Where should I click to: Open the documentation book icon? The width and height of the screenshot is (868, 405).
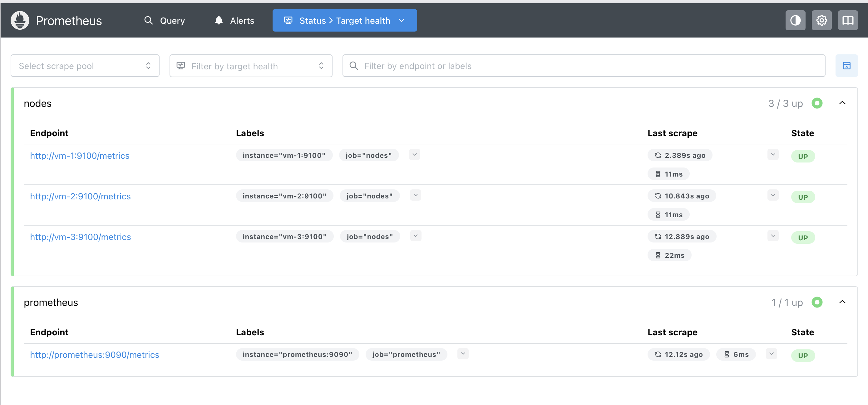(x=848, y=21)
